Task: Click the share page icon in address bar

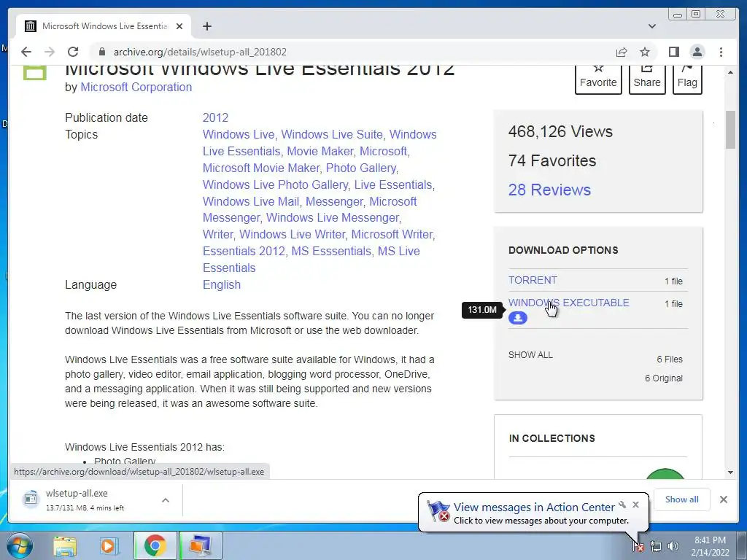Action: (622, 52)
